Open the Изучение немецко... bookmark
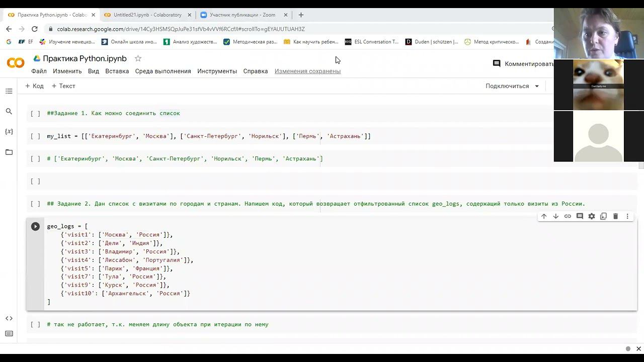 tap(67, 42)
